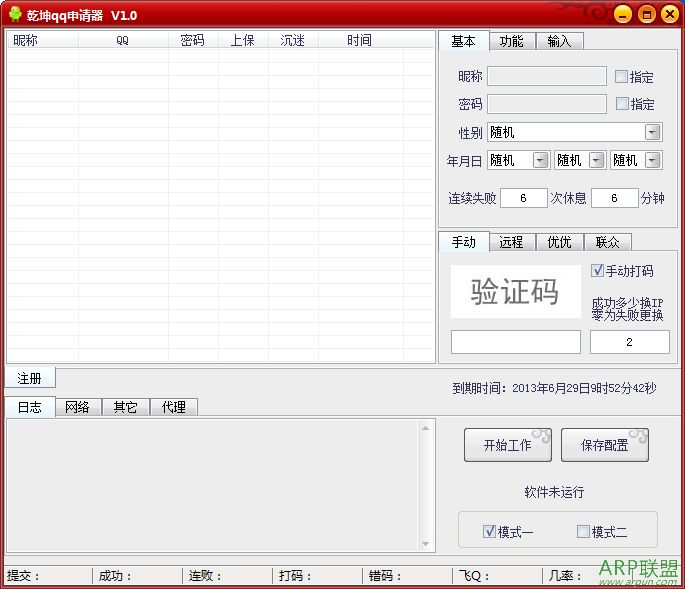Switch to the 功能 tab
This screenshot has height=589, width=685.
coord(512,42)
